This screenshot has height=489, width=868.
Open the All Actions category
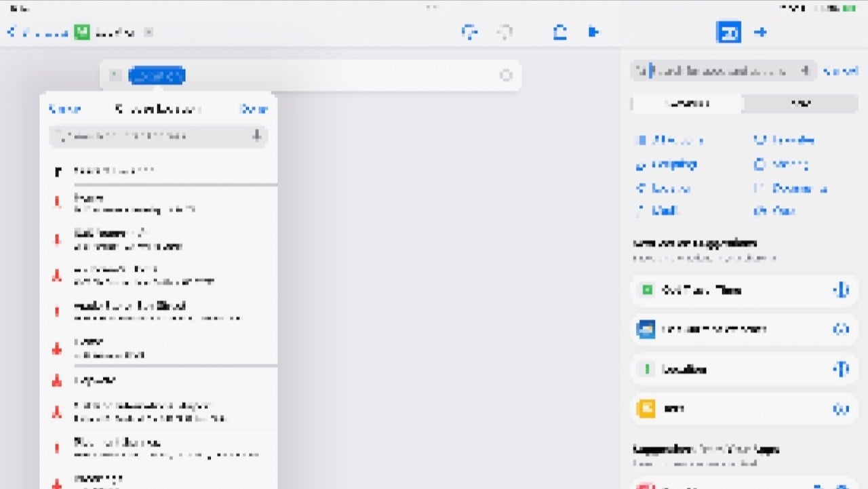[x=669, y=140]
